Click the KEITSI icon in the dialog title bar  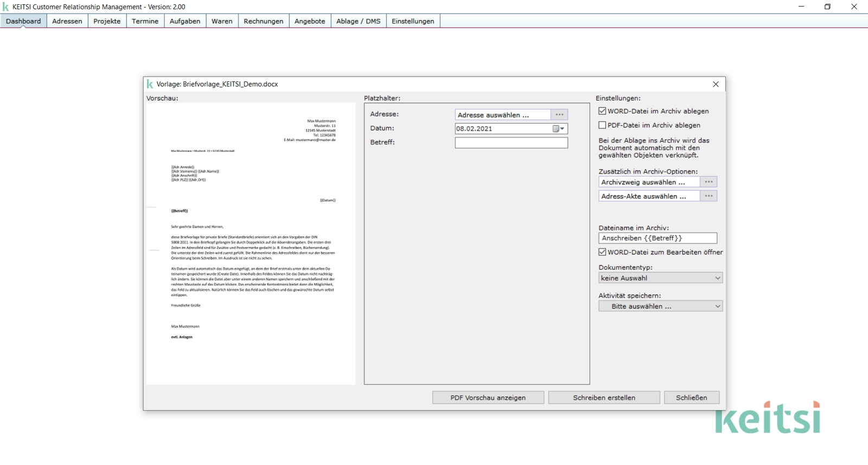pos(150,84)
